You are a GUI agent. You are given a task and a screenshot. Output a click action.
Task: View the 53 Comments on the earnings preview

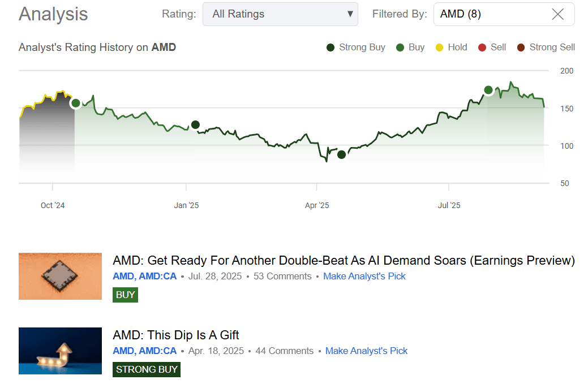click(282, 277)
